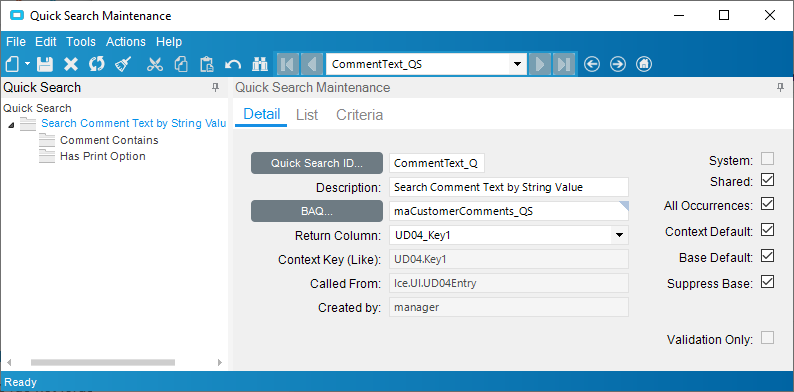
Task: Switch to the Criteria tab
Action: (x=360, y=115)
